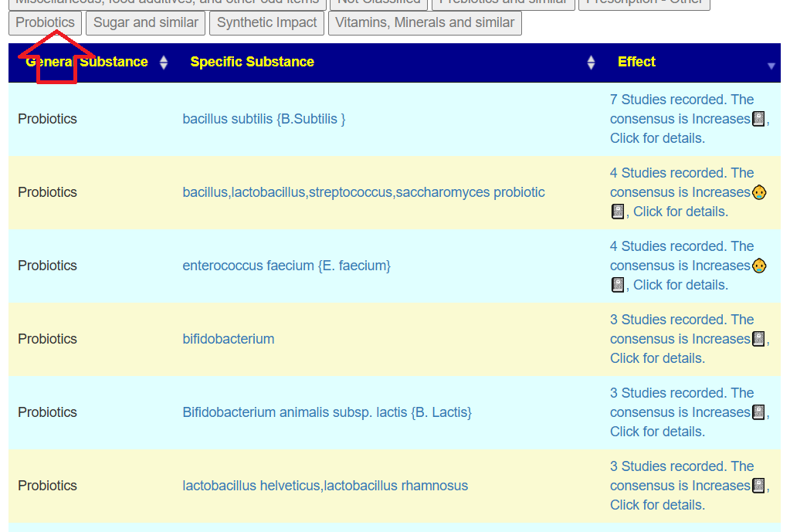Open lactobacillus helveticus, lactobacillus rhamnosus link

point(325,486)
